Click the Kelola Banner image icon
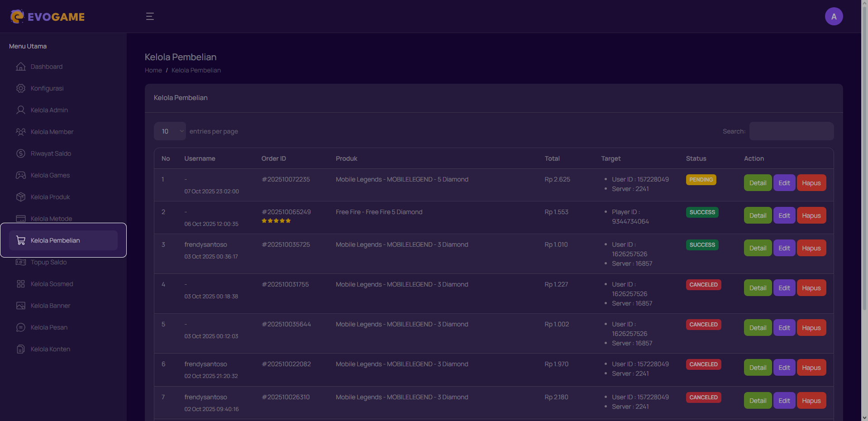 (21, 306)
